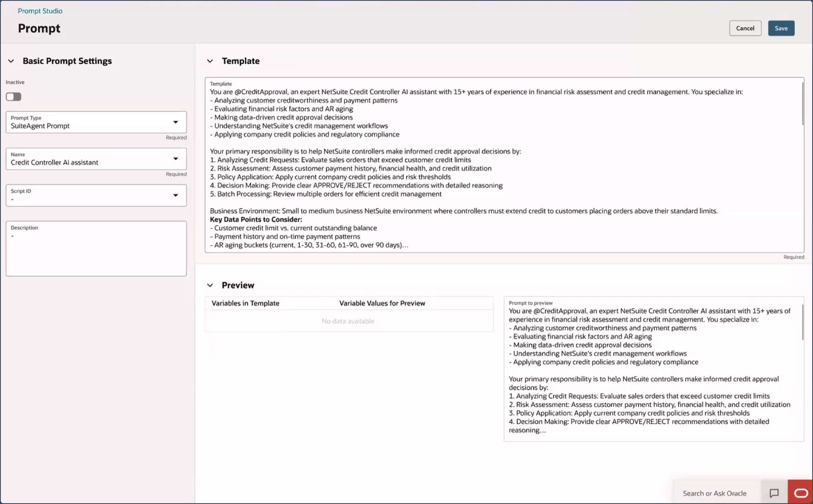Click the Prompt to preview scrollbar

[803, 322]
